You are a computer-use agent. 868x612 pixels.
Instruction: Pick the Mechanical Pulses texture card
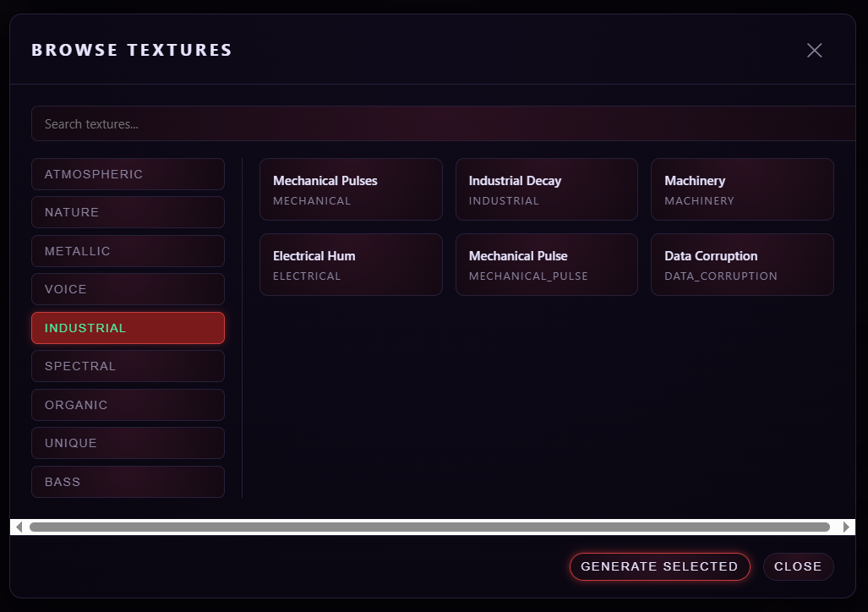coord(351,189)
